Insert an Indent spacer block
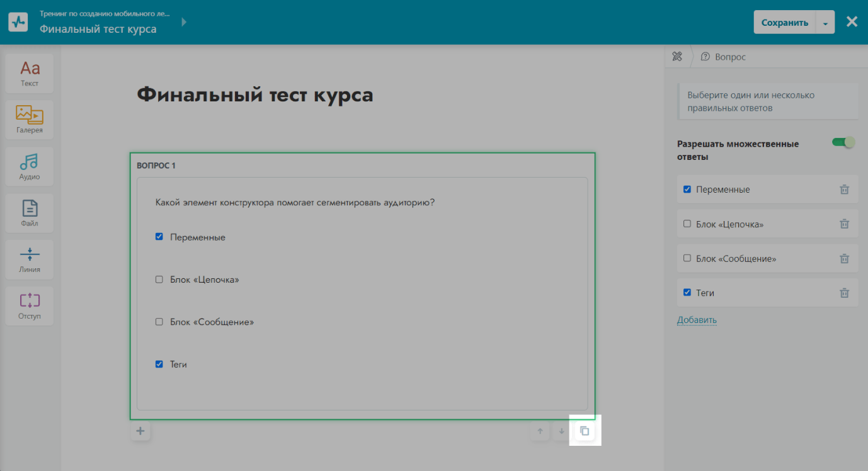Screen dimensions: 868x471 (x=30, y=306)
